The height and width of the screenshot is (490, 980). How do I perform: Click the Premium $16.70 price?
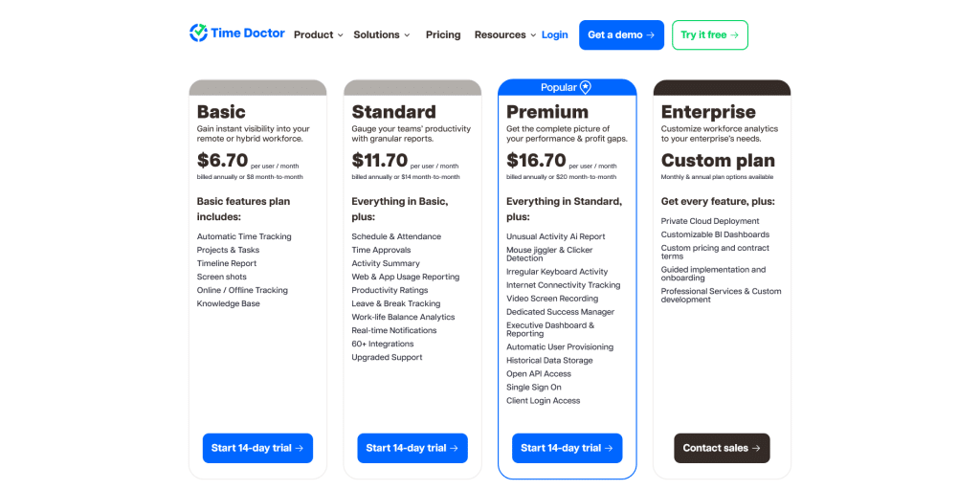click(534, 161)
